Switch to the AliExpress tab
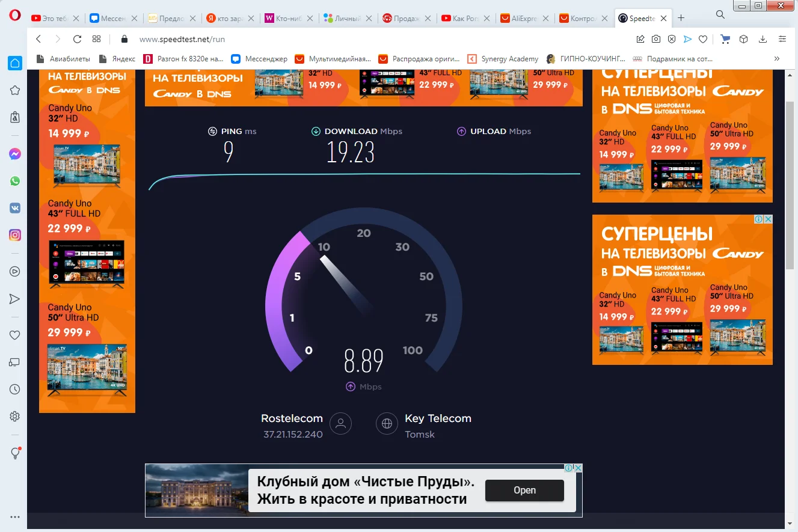This screenshot has width=798, height=532. (x=524, y=19)
